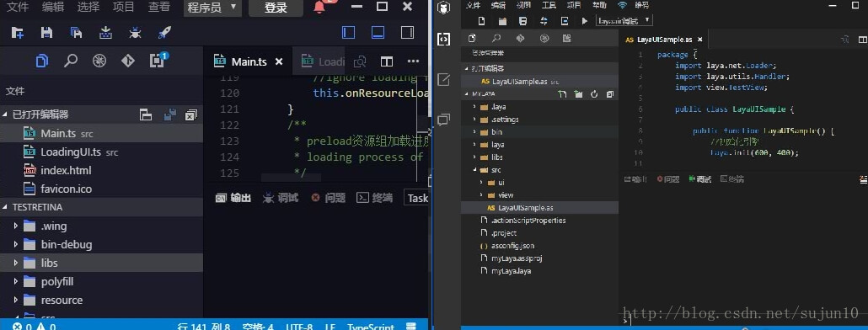
Task: Click TypeScript language mode in status bar
Action: (370, 327)
